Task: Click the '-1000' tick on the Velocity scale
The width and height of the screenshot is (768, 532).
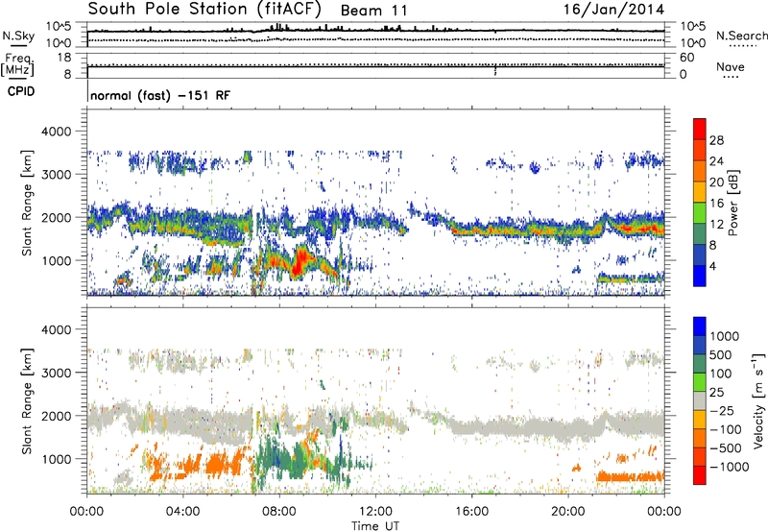Action: pyautogui.click(x=730, y=467)
